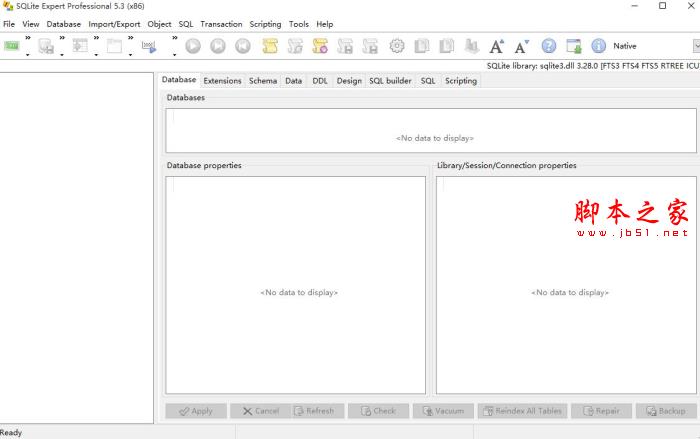Click the Ready status bar text

(x=11, y=433)
